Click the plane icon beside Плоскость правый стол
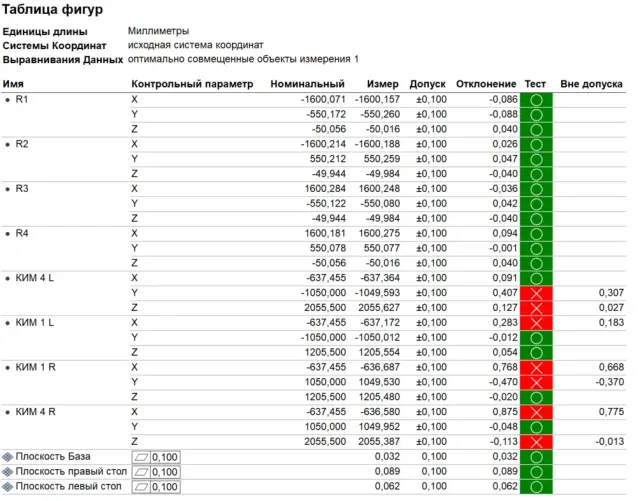The height and width of the screenshot is (501, 640). click(x=7, y=472)
